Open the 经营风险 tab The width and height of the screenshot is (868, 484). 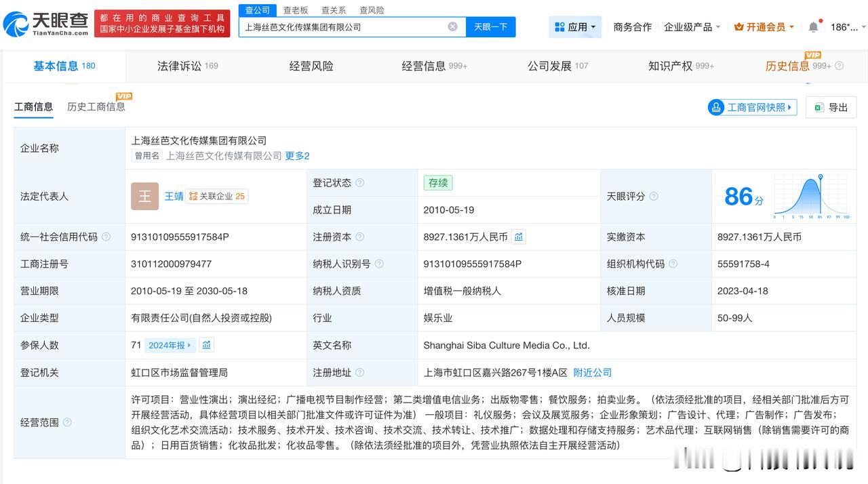[x=311, y=66]
